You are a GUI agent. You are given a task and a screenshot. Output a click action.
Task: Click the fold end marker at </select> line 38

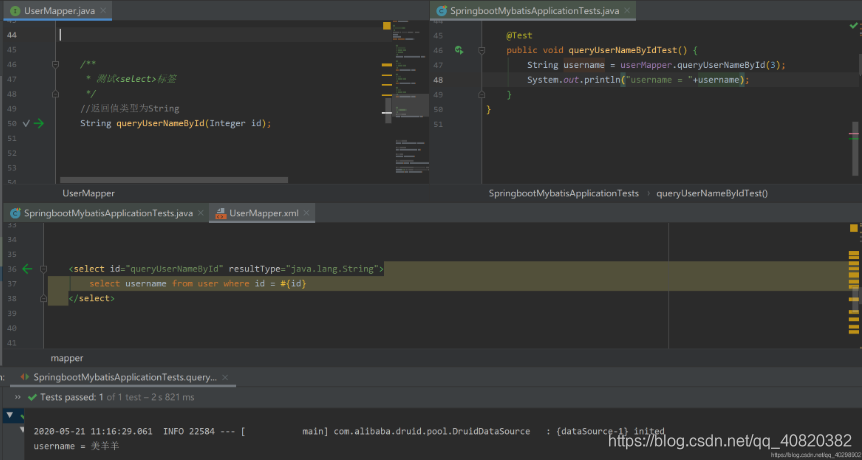[x=43, y=298]
